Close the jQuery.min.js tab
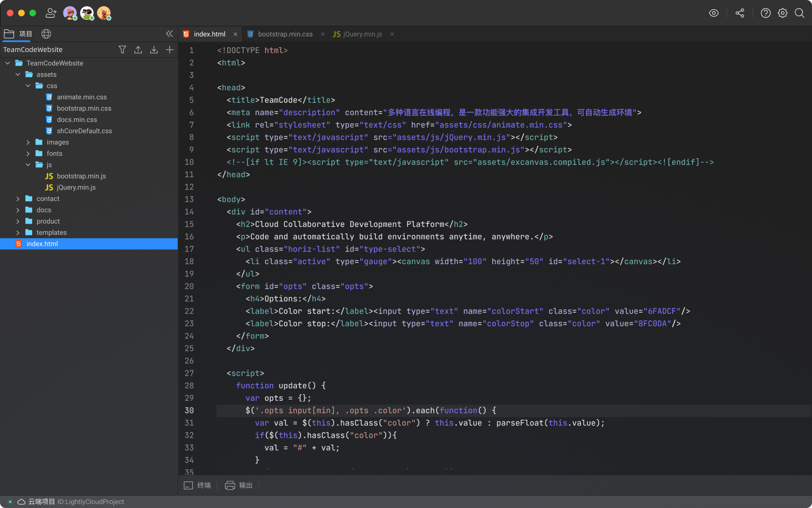This screenshot has height=508, width=812. (392, 34)
